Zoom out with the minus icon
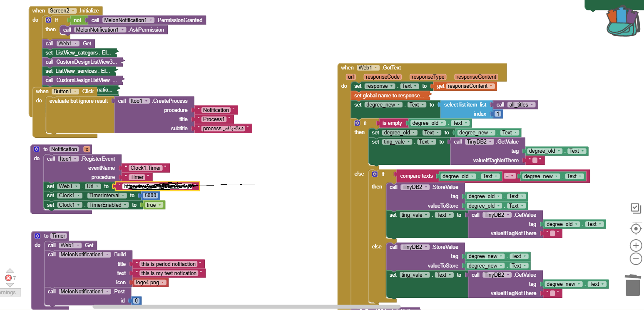Image resolution: width=644 pixels, height=310 pixels. tap(636, 259)
